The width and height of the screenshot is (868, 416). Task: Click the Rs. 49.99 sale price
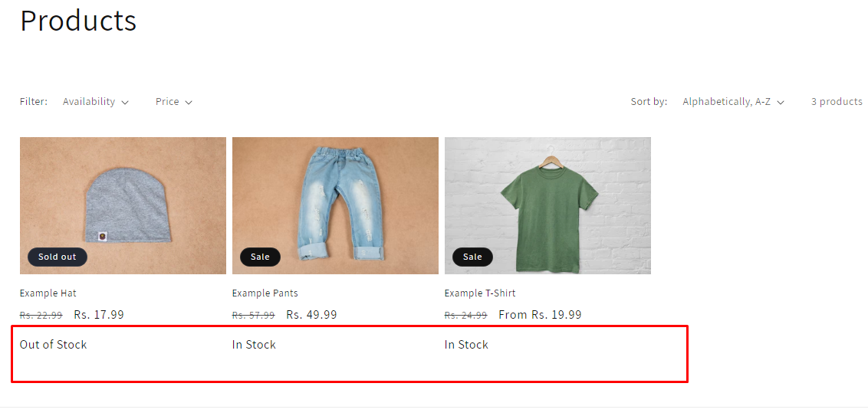click(x=311, y=315)
